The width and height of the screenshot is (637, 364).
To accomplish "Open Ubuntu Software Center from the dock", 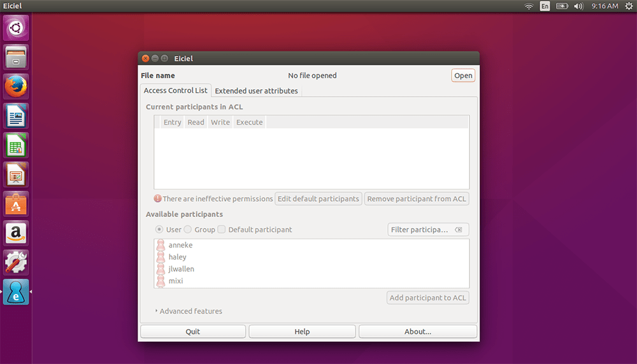I will tap(16, 204).
